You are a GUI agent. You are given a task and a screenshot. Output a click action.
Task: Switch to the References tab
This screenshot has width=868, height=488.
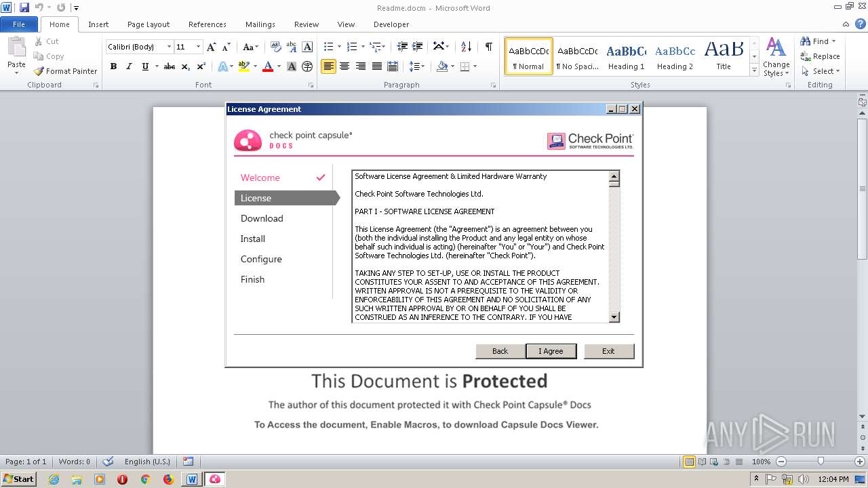tap(208, 24)
